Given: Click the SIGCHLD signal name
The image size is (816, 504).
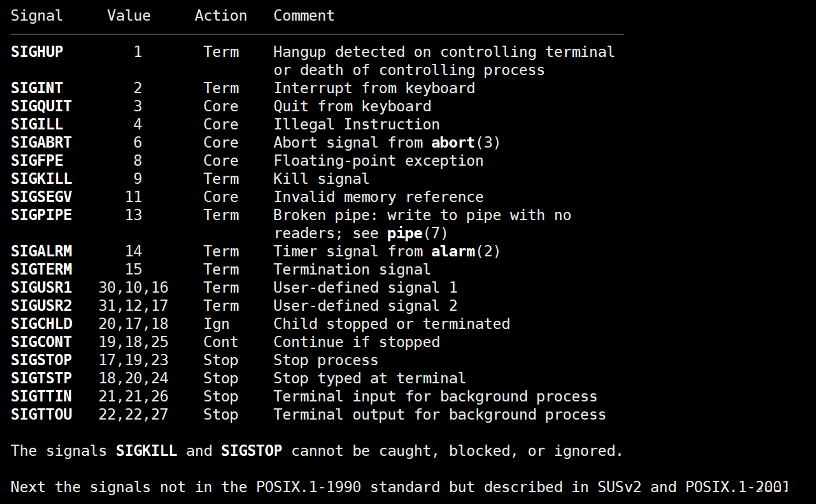Looking at the screenshot, I should (41, 324).
